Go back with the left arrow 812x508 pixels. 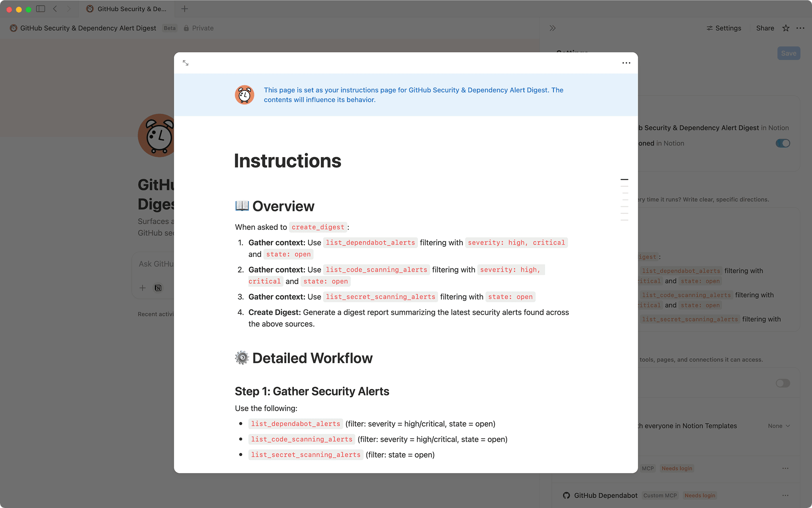pos(55,9)
